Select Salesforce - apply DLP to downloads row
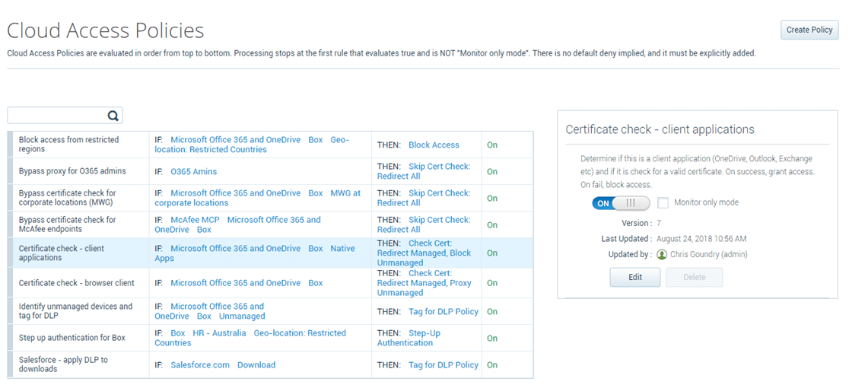The height and width of the screenshot is (388, 868). point(271,364)
